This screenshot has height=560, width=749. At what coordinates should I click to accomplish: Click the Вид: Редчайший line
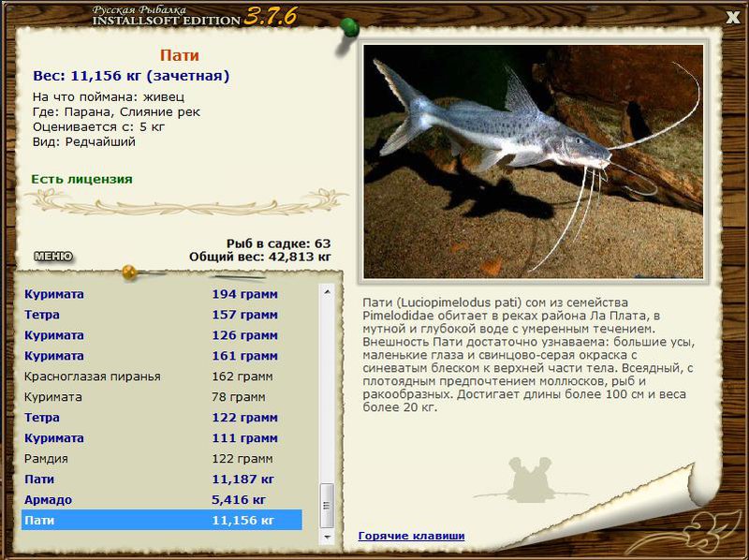(x=84, y=142)
